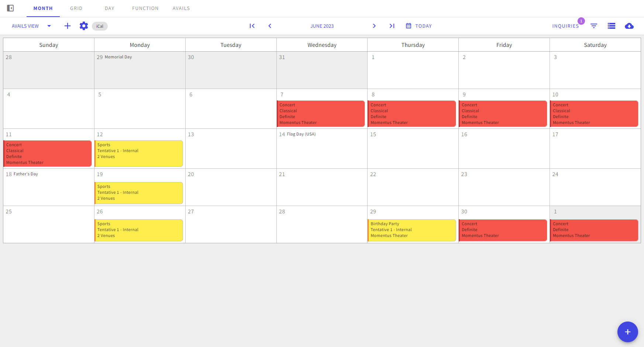Click the Wednesday column header
The width and height of the screenshot is (644, 347).
pyautogui.click(x=322, y=45)
